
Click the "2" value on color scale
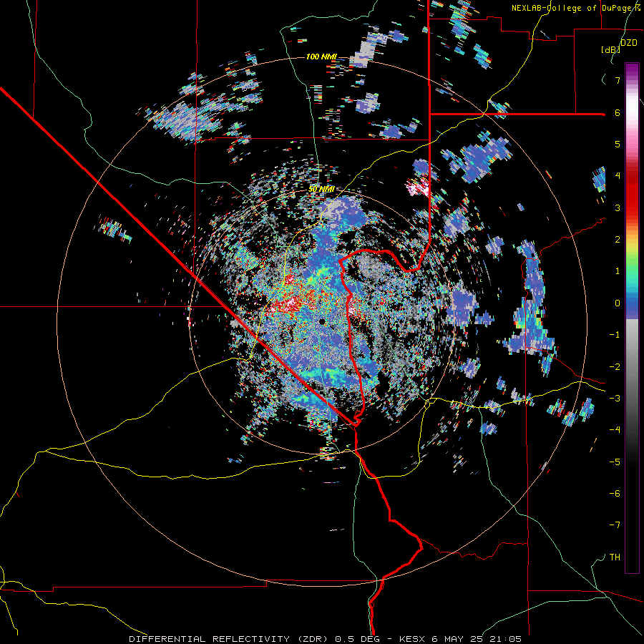618,240
